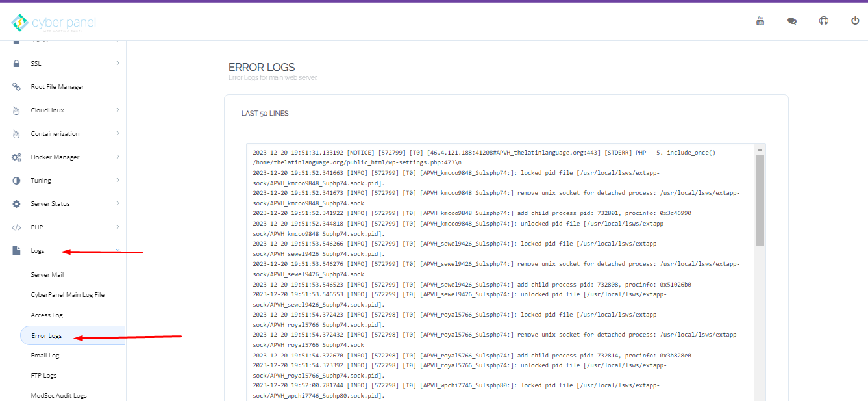Open the YouTube channel icon
The height and width of the screenshot is (401, 868).
pos(760,20)
